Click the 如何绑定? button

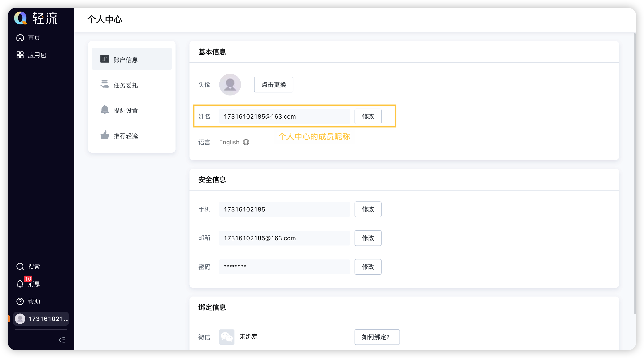377,337
